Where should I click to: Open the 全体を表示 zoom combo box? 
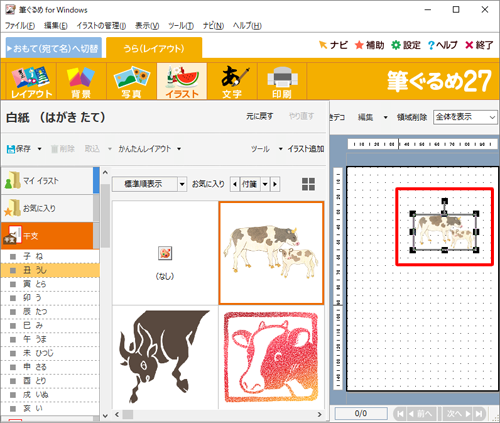point(465,117)
